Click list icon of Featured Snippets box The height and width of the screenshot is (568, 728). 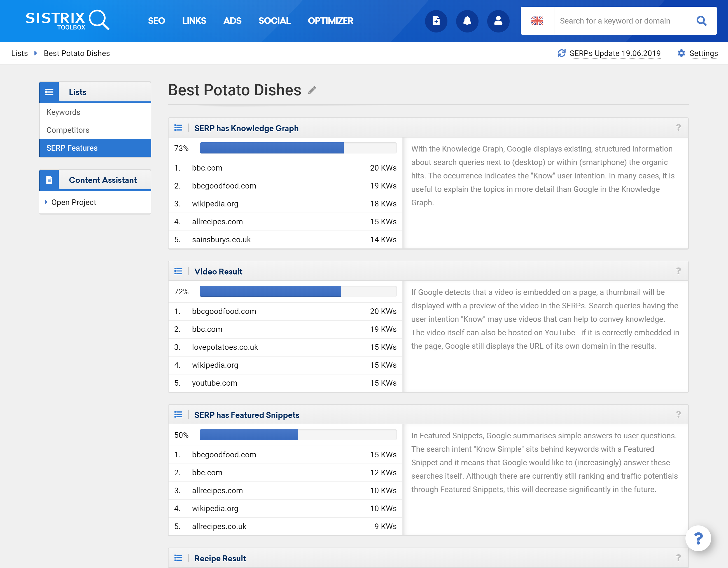click(178, 415)
